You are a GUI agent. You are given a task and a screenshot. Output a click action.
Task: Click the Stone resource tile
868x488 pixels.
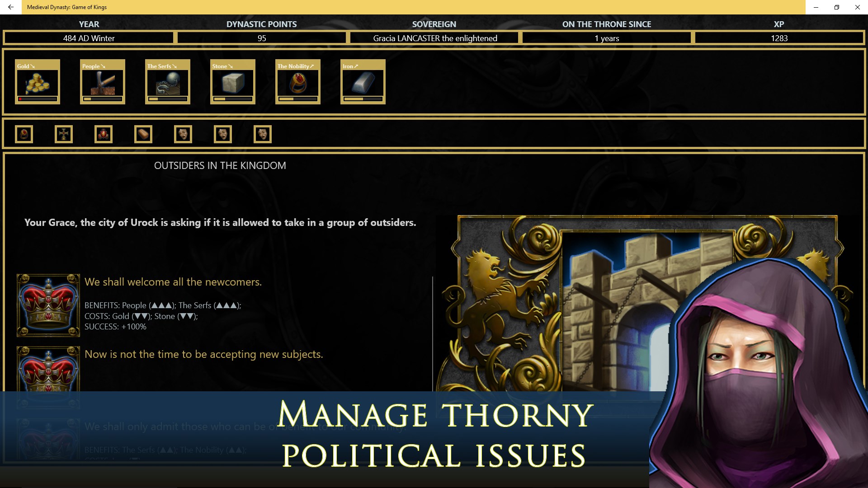tap(233, 82)
